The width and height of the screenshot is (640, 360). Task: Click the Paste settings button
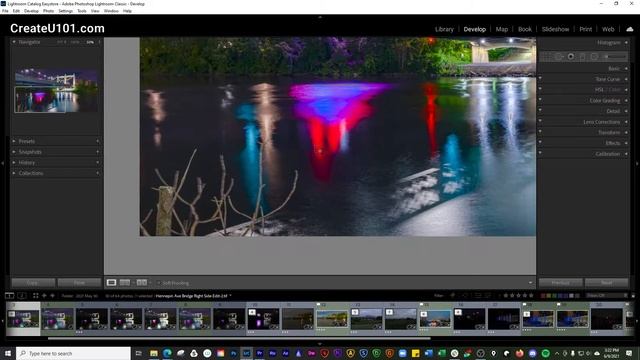(x=79, y=283)
